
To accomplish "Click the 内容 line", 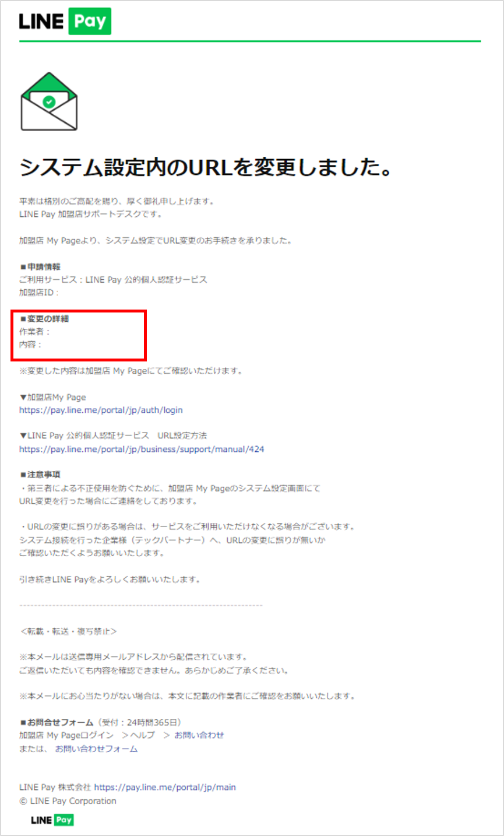I will (30, 345).
